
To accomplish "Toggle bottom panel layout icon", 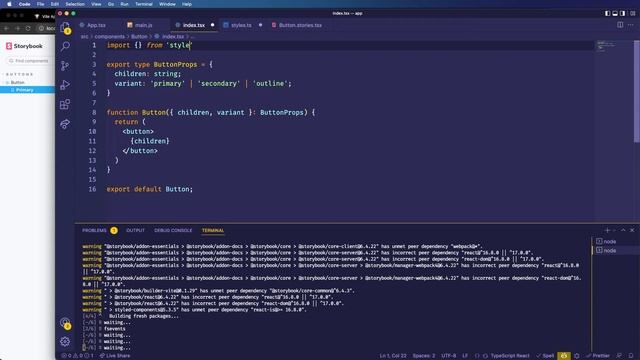I will click(x=615, y=13).
